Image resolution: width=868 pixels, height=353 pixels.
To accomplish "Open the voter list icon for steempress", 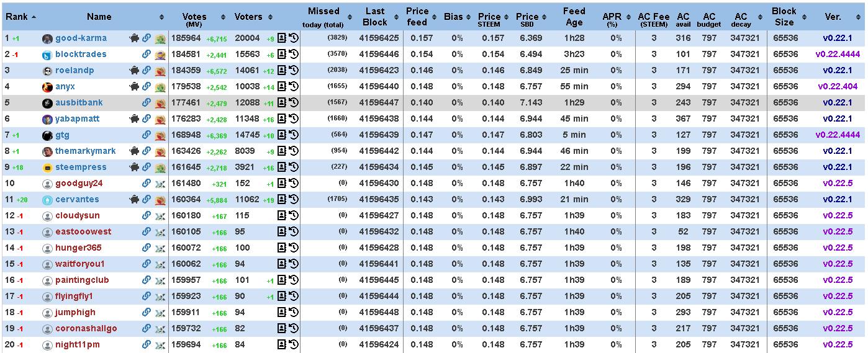I will click(x=281, y=167).
